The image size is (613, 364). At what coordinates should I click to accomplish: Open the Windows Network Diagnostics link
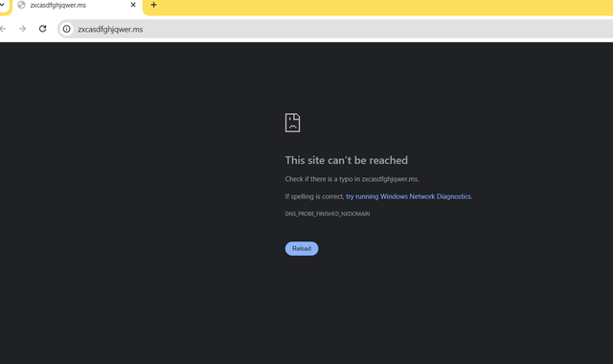(408, 196)
